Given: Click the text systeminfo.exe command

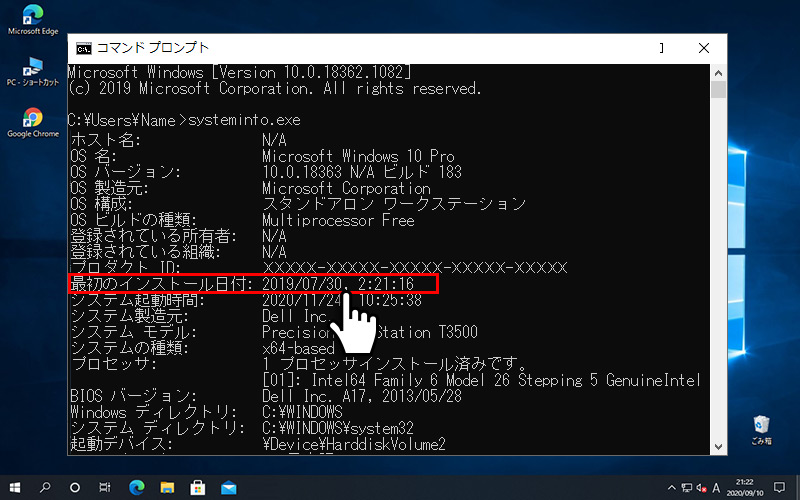Looking at the screenshot, I should point(244,120).
